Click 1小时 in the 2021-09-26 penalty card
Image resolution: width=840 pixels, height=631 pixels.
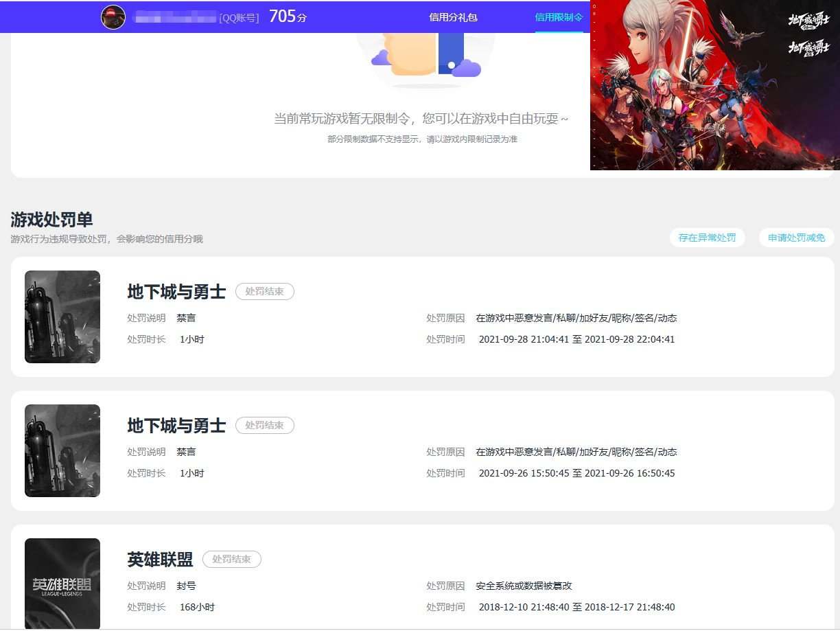tap(191, 473)
